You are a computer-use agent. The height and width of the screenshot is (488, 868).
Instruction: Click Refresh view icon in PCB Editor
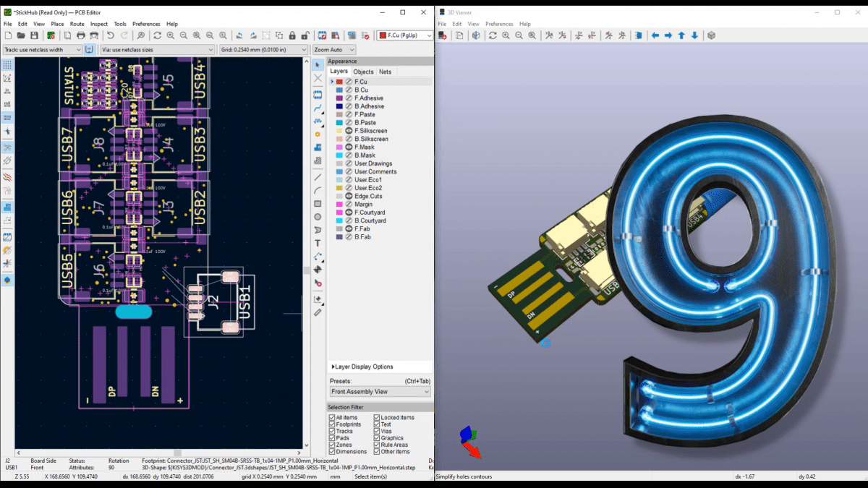click(157, 35)
